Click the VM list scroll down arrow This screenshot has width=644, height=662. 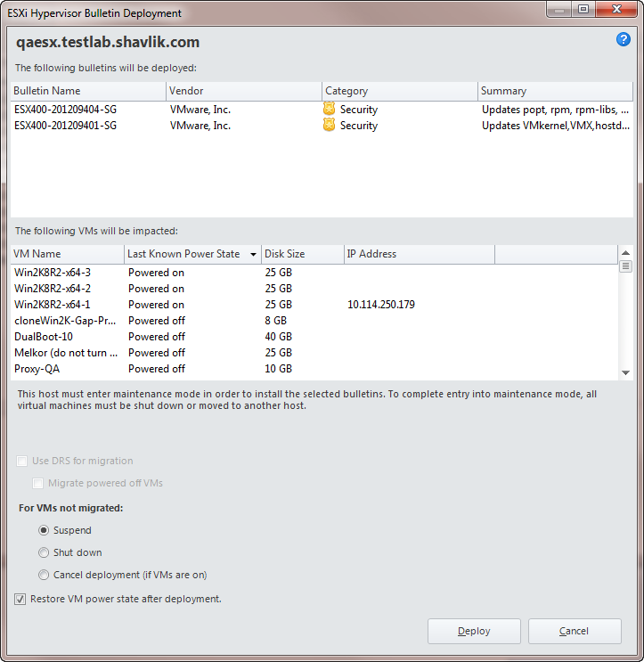pos(626,372)
